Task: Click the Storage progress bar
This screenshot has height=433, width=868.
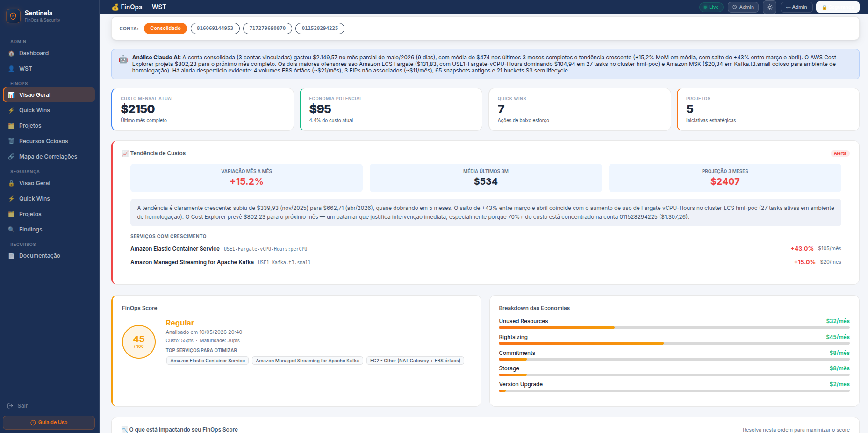Action: pyautogui.click(x=674, y=375)
